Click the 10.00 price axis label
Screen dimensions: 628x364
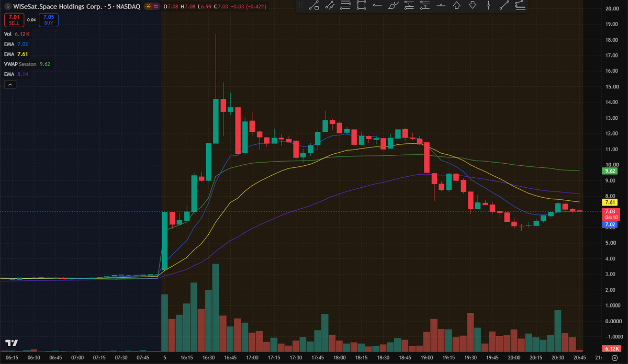point(612,165)
